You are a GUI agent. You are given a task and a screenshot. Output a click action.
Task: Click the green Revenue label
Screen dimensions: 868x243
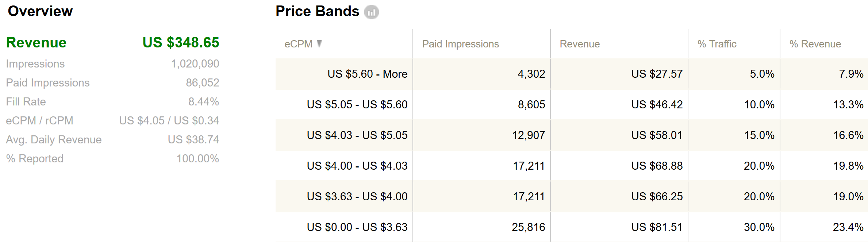point(37,43)
